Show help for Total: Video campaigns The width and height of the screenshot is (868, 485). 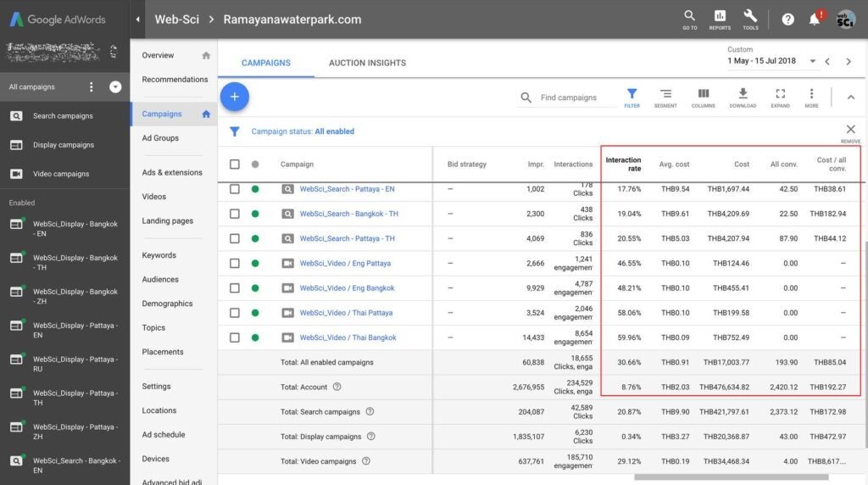pos(366,460)
